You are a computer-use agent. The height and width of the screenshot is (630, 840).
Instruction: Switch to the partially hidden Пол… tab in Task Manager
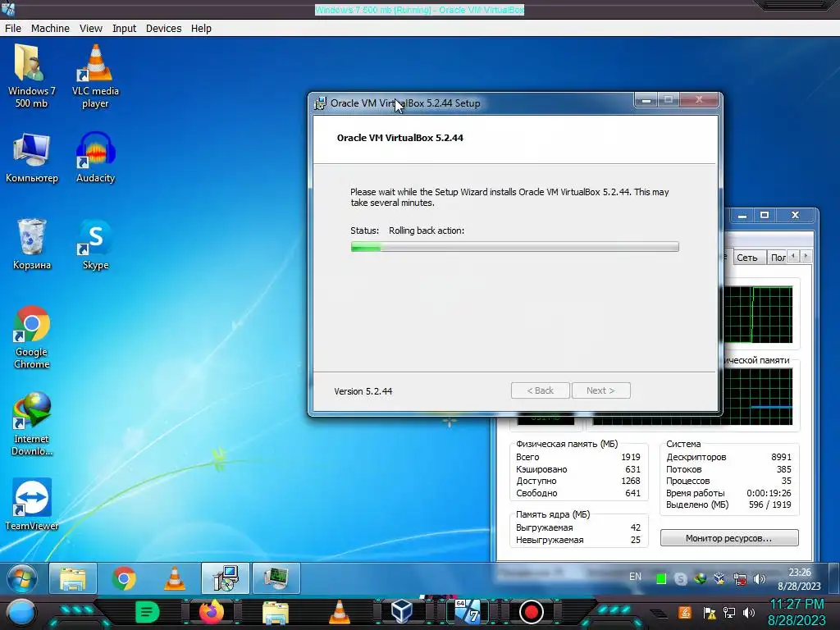(x=778, y=258)
